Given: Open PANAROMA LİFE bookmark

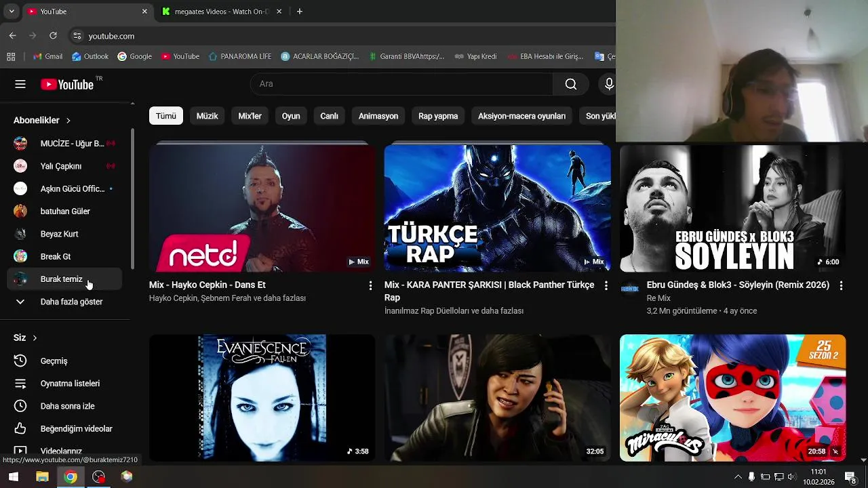Looking at the screenshot, I should [x=240, y=56].
